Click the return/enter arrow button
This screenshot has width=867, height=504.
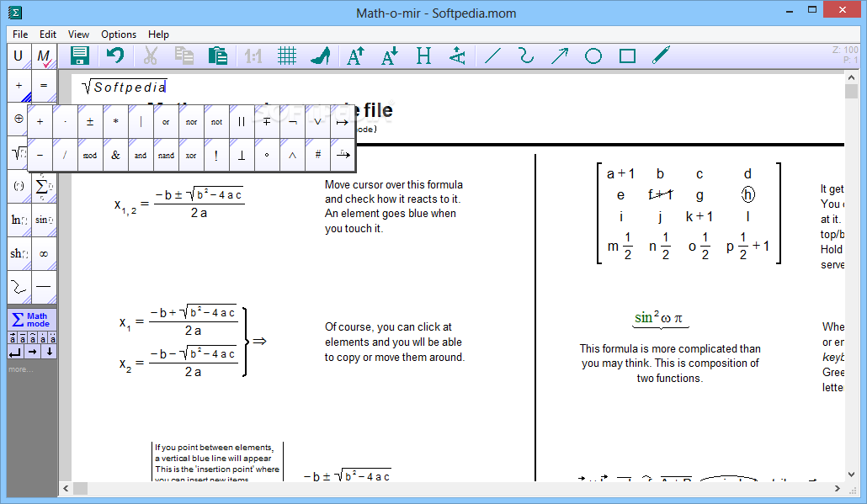pyautogui.click(x=15, y=352)
